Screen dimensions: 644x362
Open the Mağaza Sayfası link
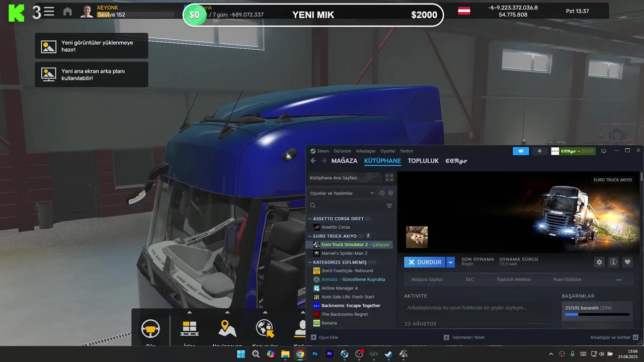coord(427,280)
